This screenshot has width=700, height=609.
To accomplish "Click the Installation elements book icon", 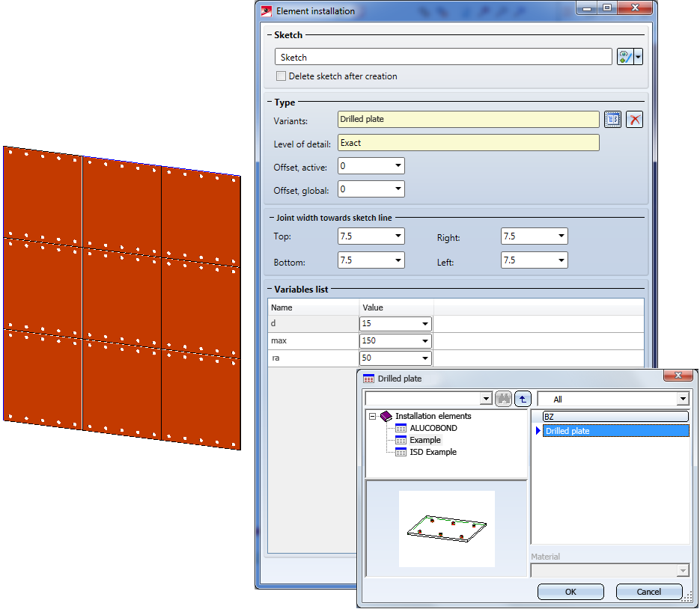I will [386, 416].
